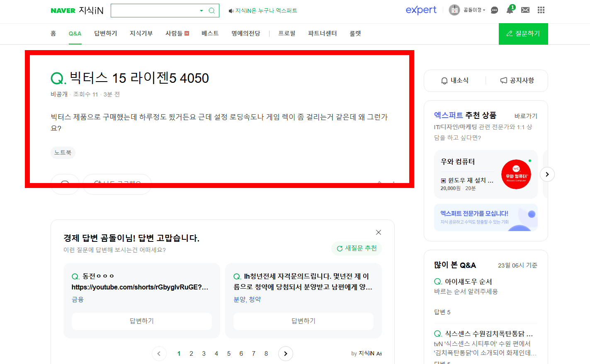Select recommendation page 5
The image size is (590, 364).
[x=228, y=354]
